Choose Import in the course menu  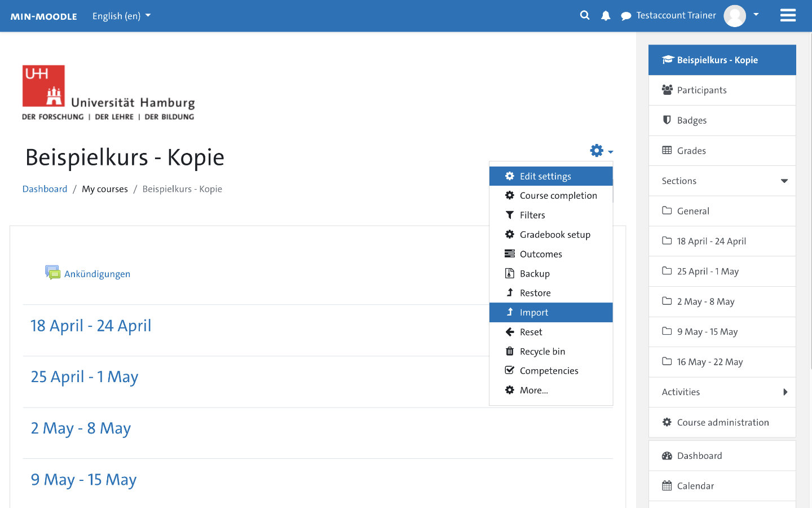coord(551,312)
